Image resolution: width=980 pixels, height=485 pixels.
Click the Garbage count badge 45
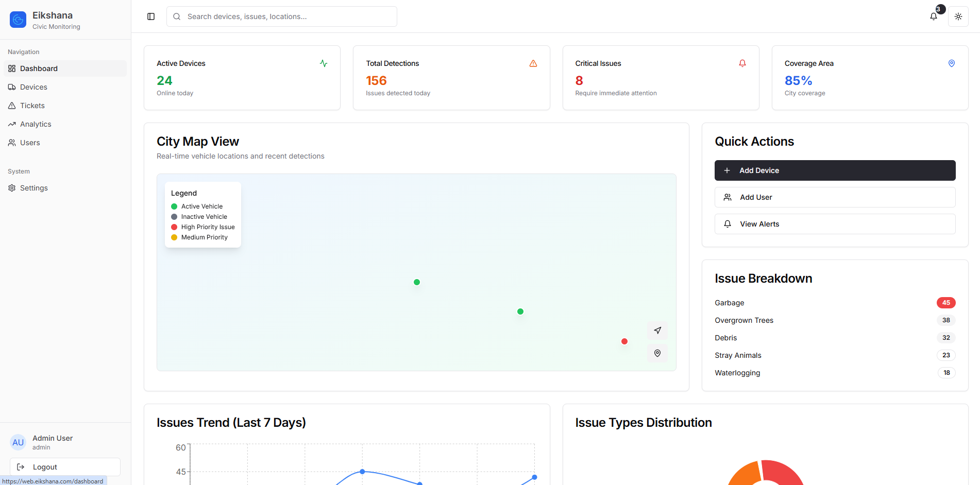[946, 303]
